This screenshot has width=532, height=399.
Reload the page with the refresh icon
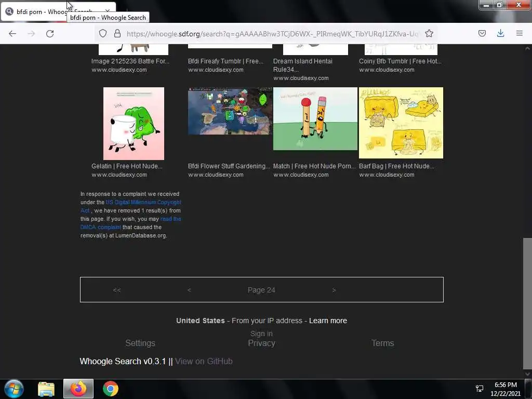[x=50, y=33]
